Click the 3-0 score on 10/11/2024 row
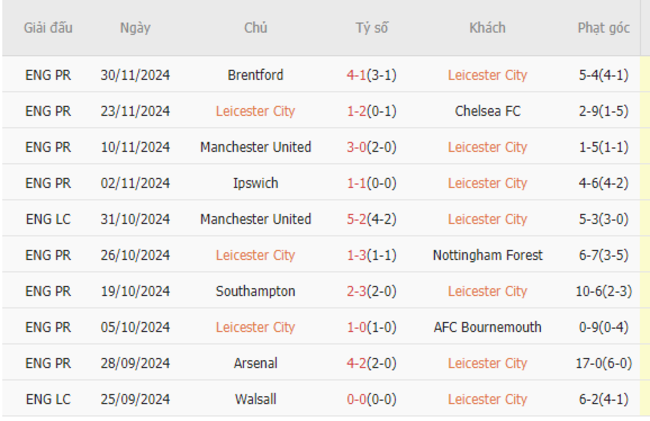650x421 pixels. pyautogui.click(x=357, y=147)
